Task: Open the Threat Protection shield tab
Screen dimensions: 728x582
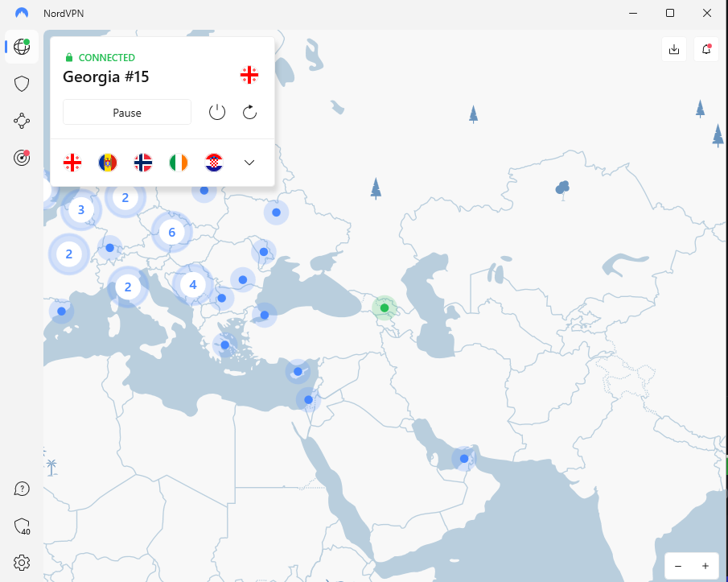Action: [x=22, y=84]
